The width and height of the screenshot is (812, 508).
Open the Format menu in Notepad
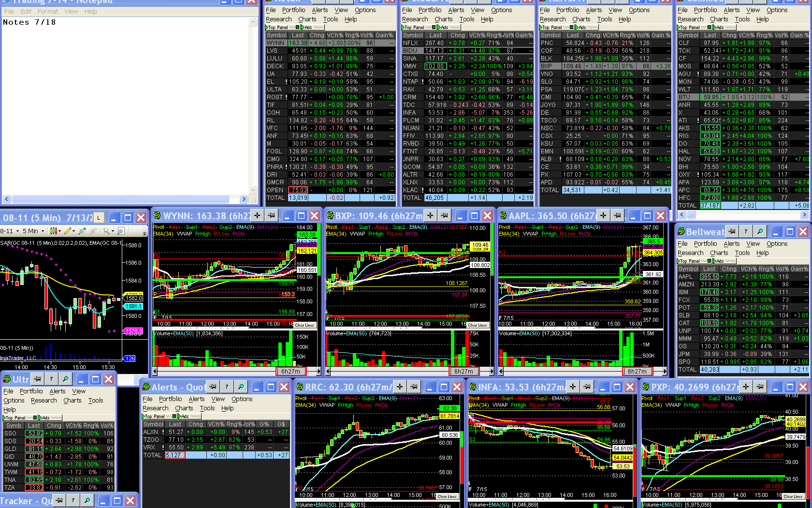(48, 11)
